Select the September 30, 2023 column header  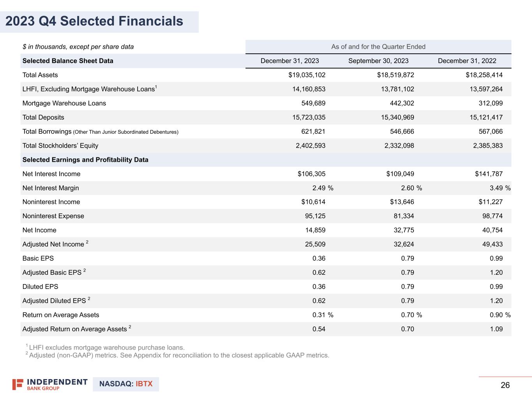(378, 61)
